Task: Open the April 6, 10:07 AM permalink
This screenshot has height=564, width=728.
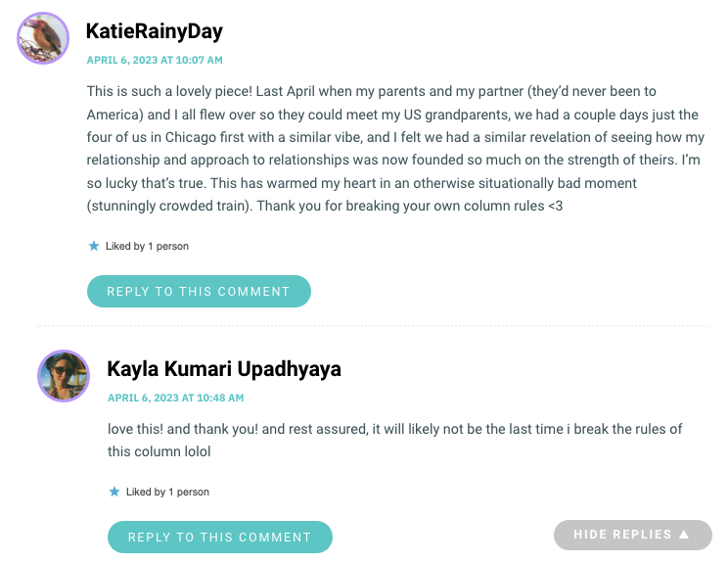Action: click(155, 60)
